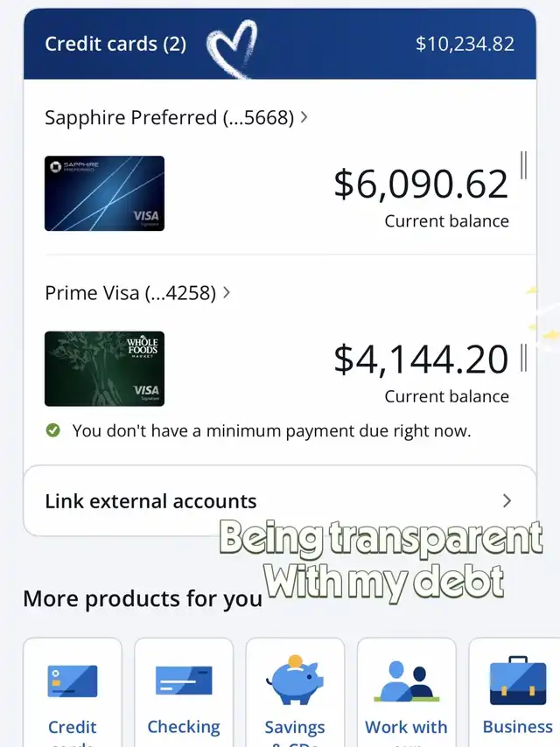This screenshot has width=560, height=747.
Task: Click the no minimum payment due message
Action: [271, 430]
